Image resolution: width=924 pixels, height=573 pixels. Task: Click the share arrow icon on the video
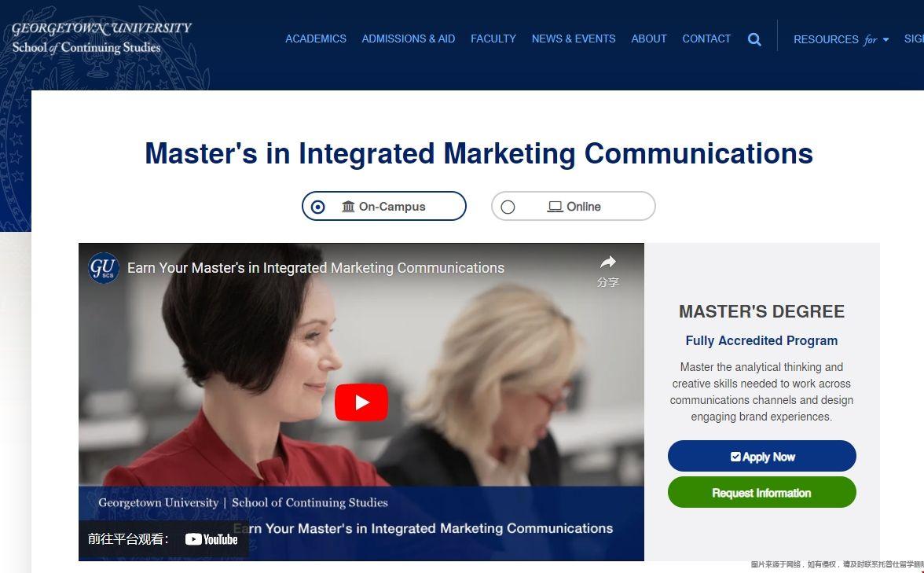(x=607, y=263)
